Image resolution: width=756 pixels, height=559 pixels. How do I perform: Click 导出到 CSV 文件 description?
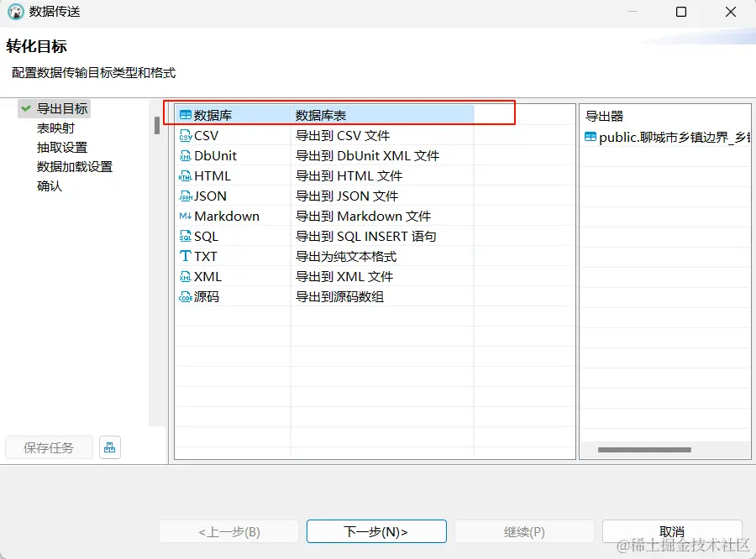(x=343, y=136)
